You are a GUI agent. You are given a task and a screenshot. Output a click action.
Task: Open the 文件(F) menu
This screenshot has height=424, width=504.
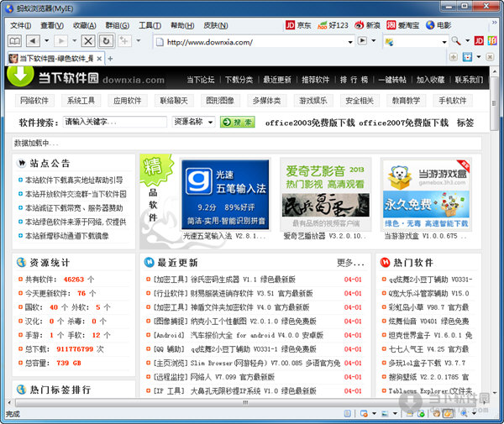(20, 25)
